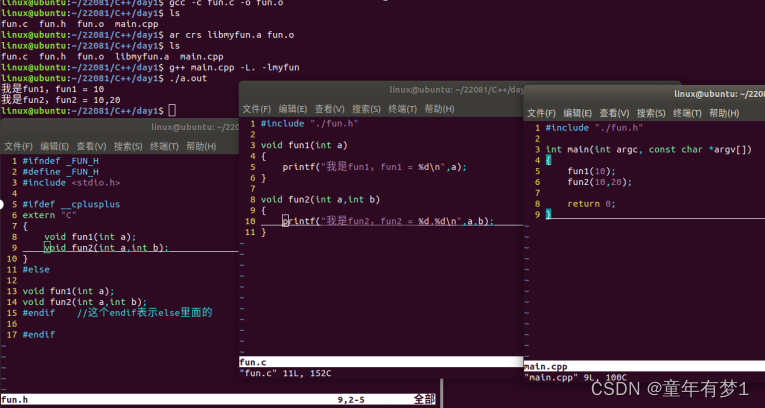
Task: Click '全部' indicator in fun.h status line
Action: [x=424, y=400]
